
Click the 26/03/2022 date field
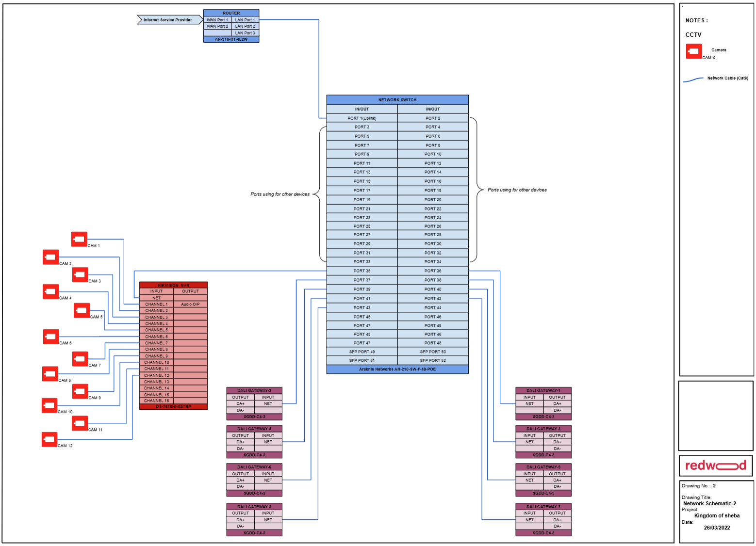click(x=717, y=528)
